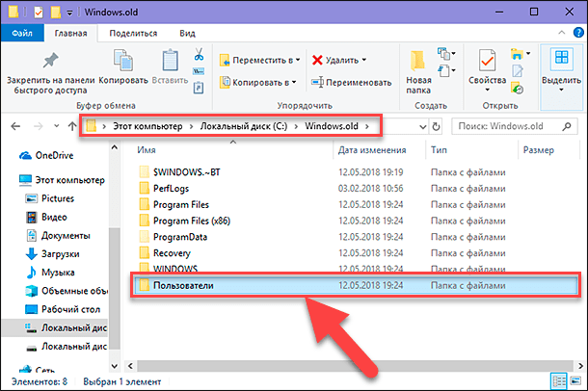588x391 pixels.
Task: Click the scissors Cut icon
Action: coord(199,54)
